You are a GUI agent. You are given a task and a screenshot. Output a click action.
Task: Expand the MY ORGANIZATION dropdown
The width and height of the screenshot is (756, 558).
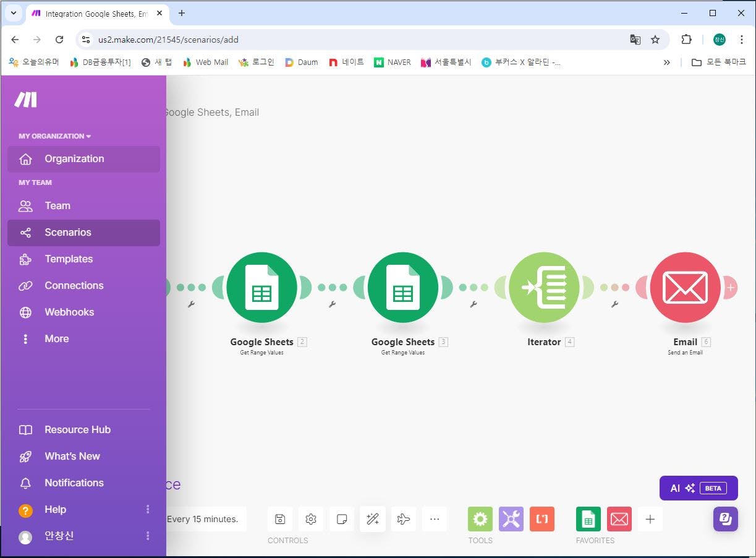(54, 136)
